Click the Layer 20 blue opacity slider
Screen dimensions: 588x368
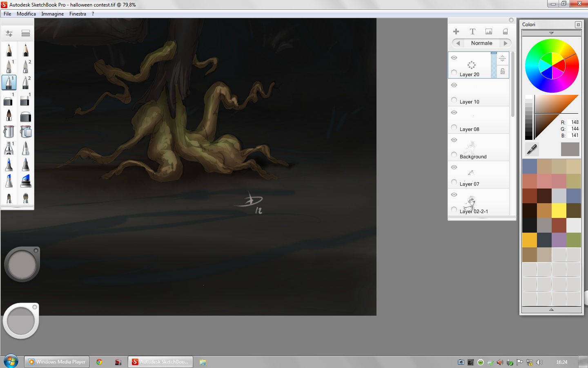click(494, 65)
